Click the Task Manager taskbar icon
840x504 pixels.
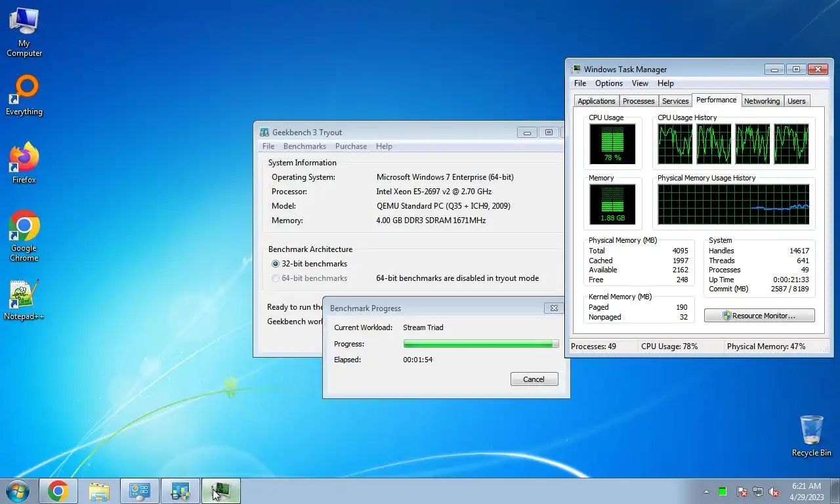pyautogui.click(x=221, y=491)
